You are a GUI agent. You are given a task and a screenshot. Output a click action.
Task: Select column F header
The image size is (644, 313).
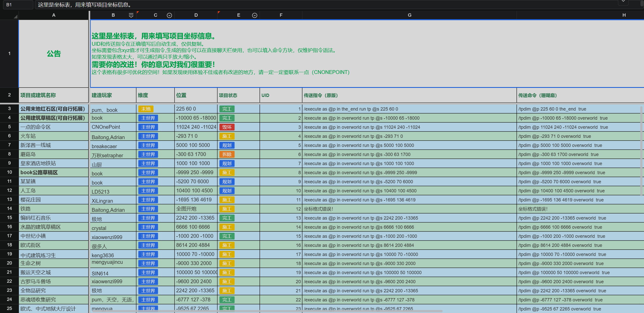pos(281,15)
